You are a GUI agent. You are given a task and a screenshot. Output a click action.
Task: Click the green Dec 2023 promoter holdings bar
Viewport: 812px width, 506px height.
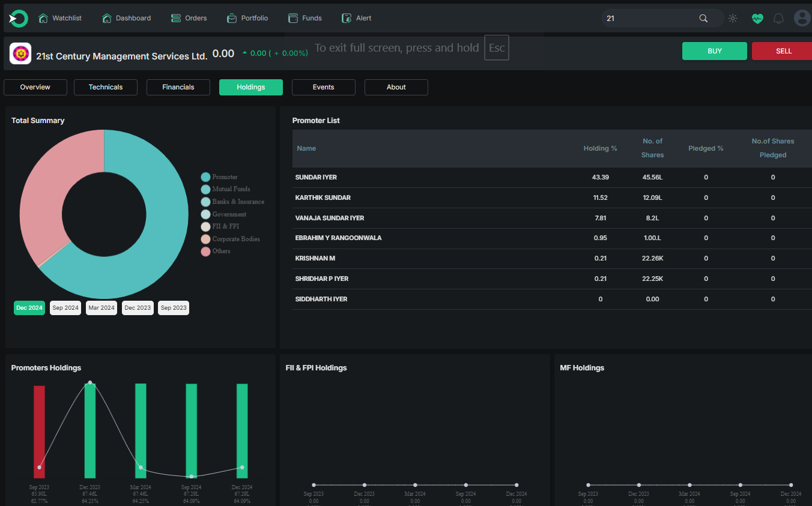click(x=90, y=431)
